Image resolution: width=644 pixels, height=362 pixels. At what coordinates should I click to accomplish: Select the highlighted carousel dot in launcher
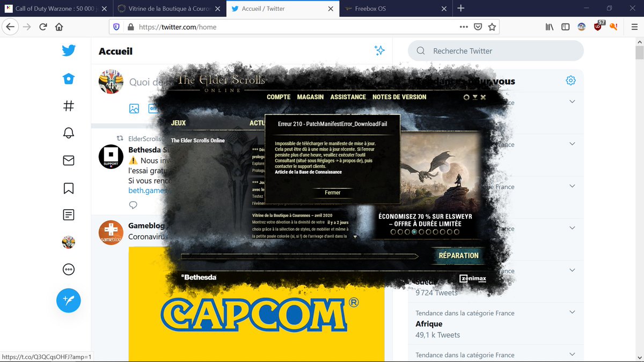pos(414,232)
